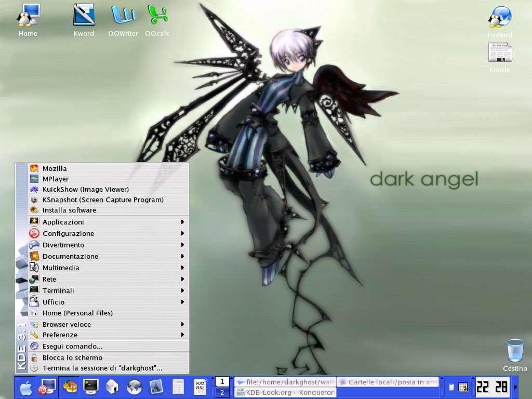Open text document editor icon in panel
532x399 pixels.
pos(200,387)
